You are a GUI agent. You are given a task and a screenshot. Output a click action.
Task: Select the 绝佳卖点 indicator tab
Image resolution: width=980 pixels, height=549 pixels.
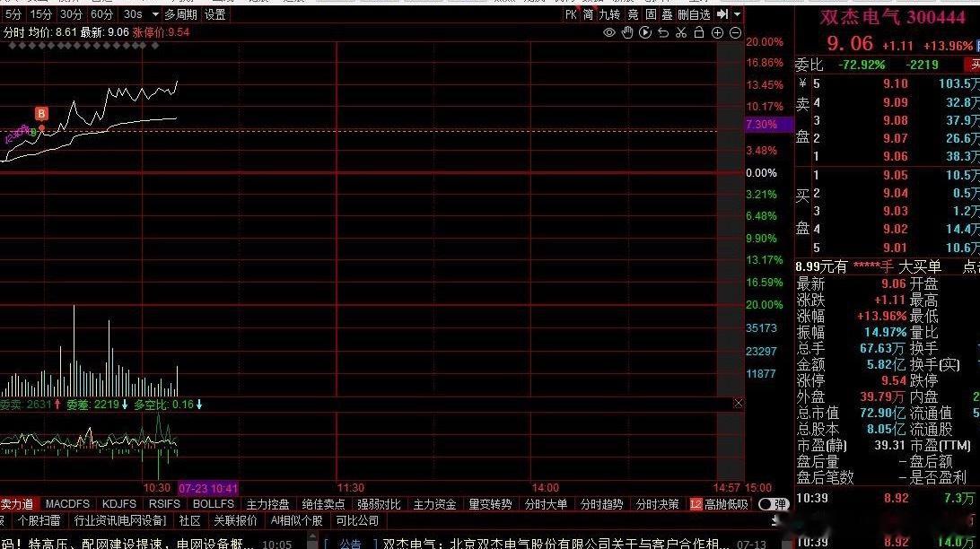[x=323, y=504]
